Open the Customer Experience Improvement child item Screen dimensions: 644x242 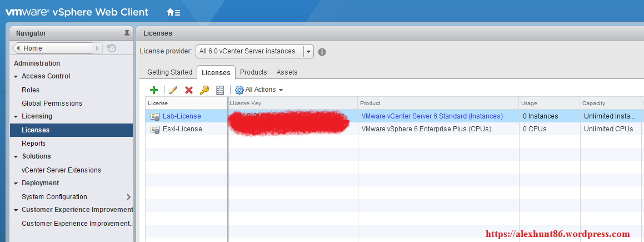[77, 224]
